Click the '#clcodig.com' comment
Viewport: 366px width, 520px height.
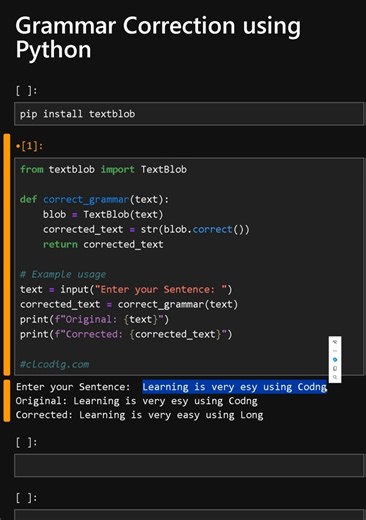(x=54, y=364)
